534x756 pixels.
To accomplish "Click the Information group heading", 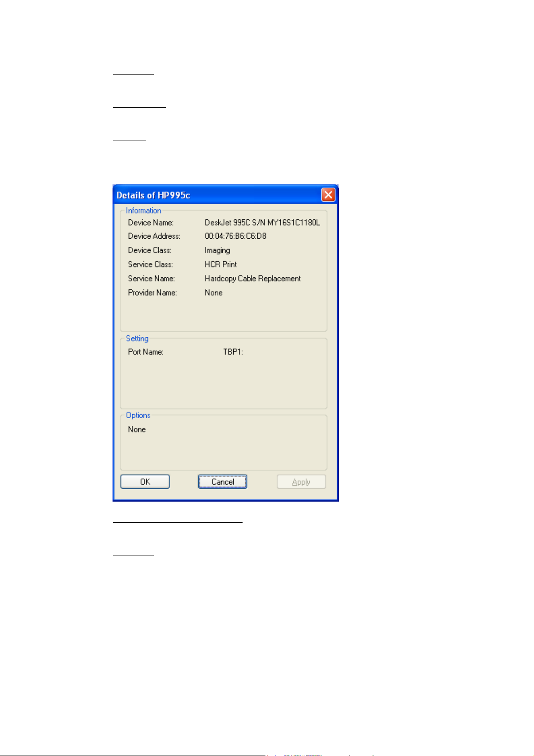I will pos(143,210).
